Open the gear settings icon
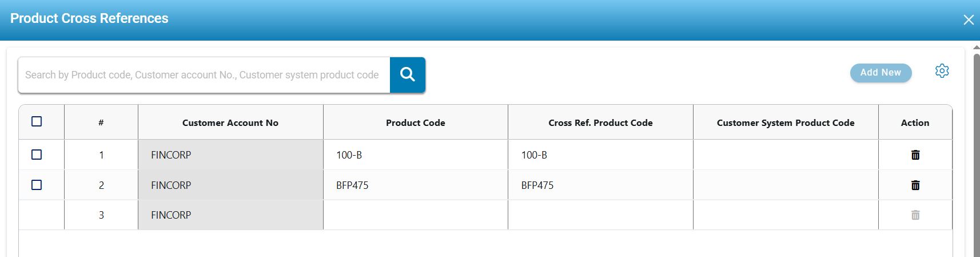 [x=942, y=71]
